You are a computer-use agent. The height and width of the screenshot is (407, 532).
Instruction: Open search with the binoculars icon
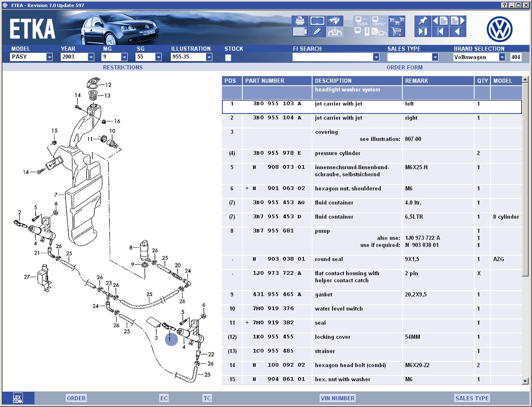click(x=335, y=21)
